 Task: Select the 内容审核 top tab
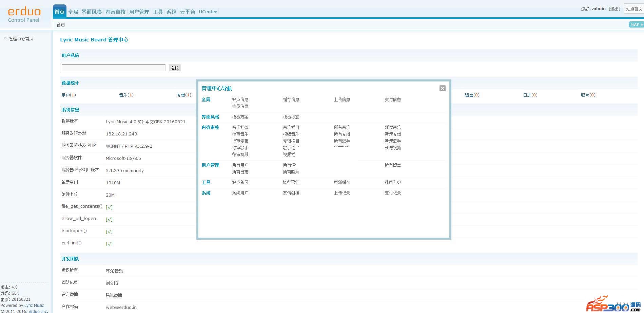[x=115, y=12]
